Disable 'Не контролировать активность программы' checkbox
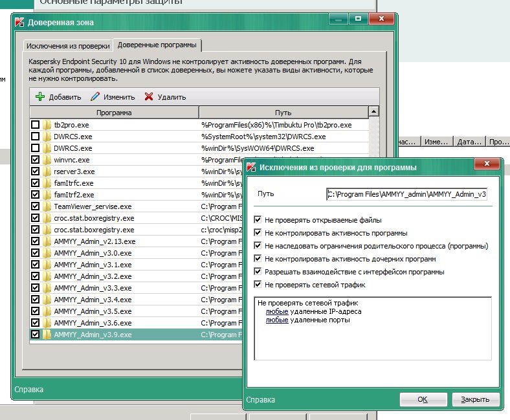The image size is (510, 420). point(259,233)
